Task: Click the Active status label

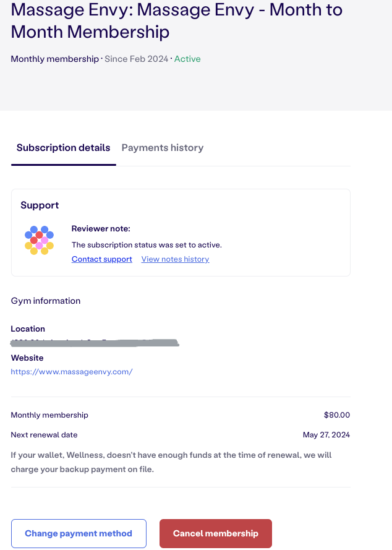Action: click(187, 59)
